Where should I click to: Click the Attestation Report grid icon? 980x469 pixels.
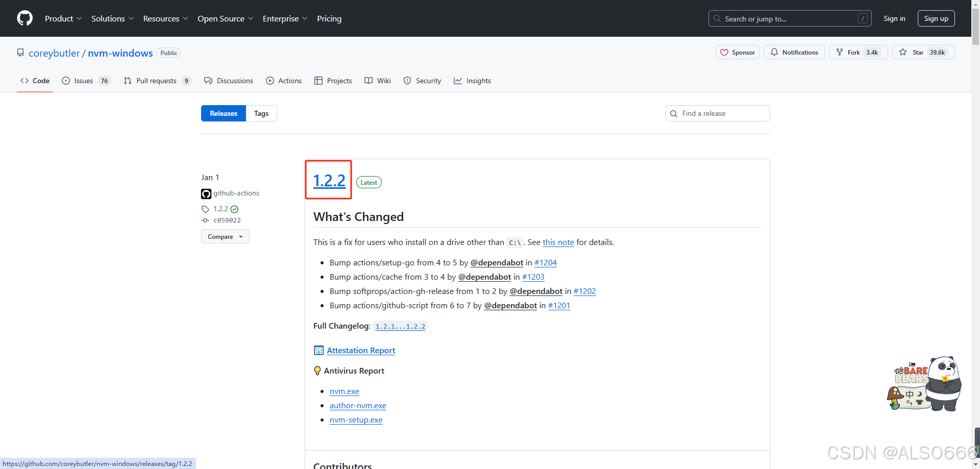click(318, 350)
